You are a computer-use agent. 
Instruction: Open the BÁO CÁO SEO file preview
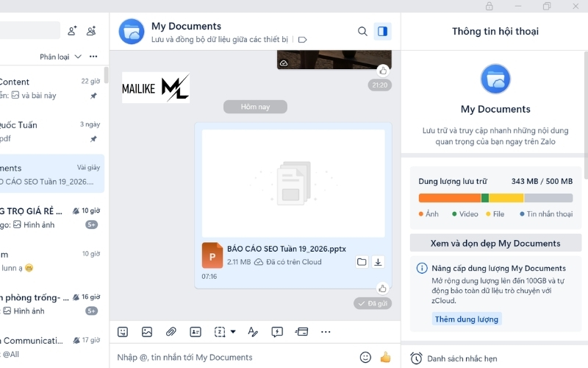(293, 183)
